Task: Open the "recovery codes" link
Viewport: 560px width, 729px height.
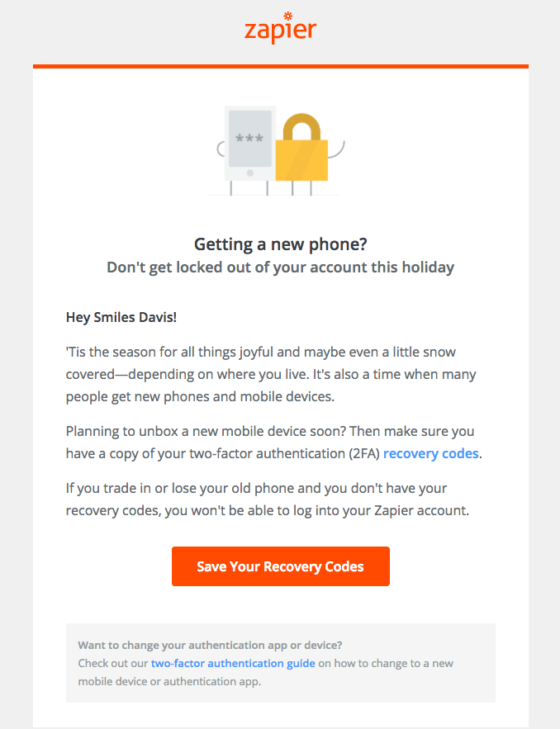Action: (430, 453)
